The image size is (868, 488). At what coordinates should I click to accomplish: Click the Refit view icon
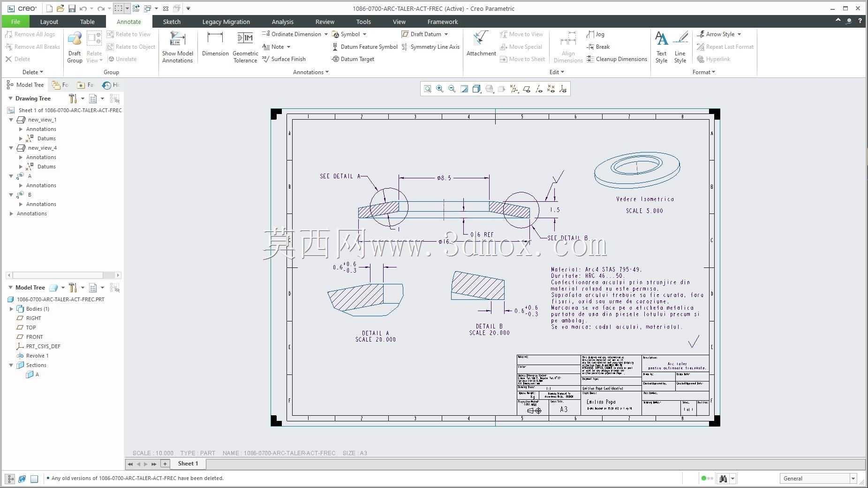coord(428,89)
